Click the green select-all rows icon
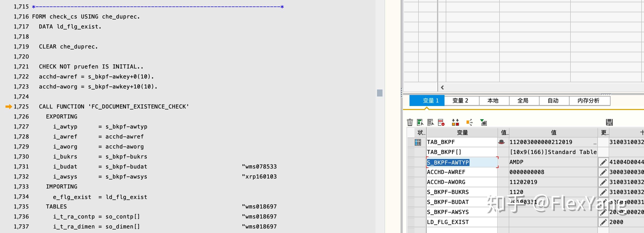 tap(420, 122)
